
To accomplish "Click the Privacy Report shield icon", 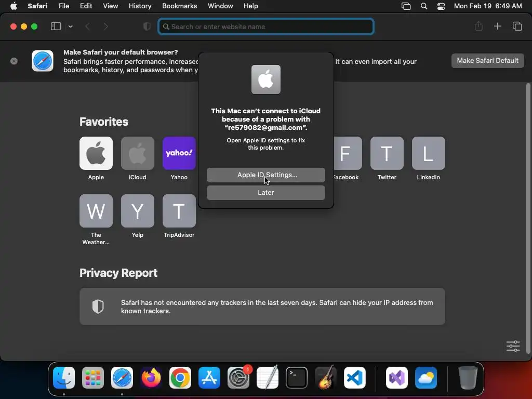I will click(98, 307).
